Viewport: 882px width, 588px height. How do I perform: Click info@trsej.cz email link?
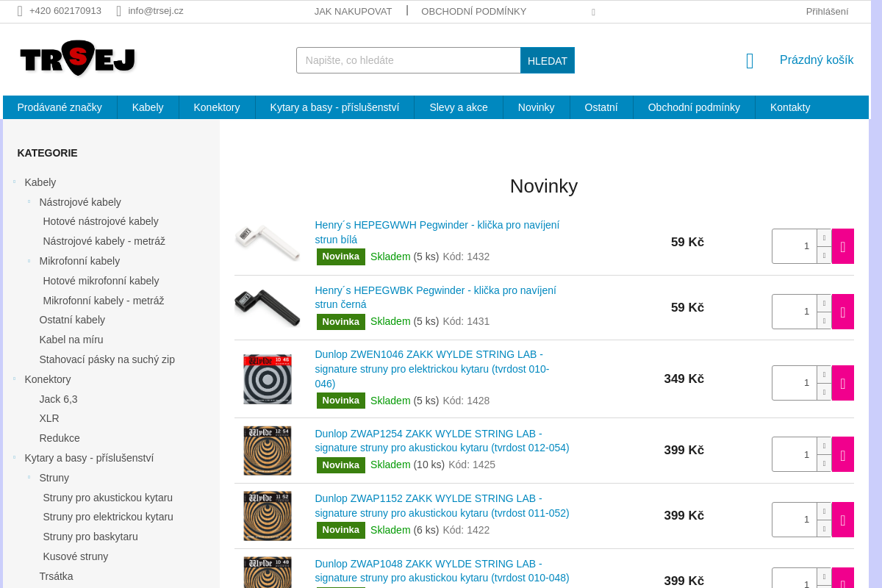point(156,11)
